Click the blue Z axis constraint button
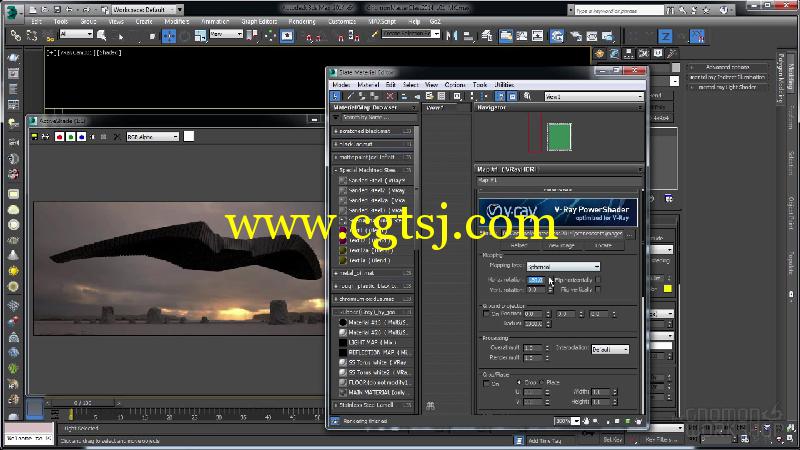This screenshot has height=450, width=800. (x=665, y=36)
